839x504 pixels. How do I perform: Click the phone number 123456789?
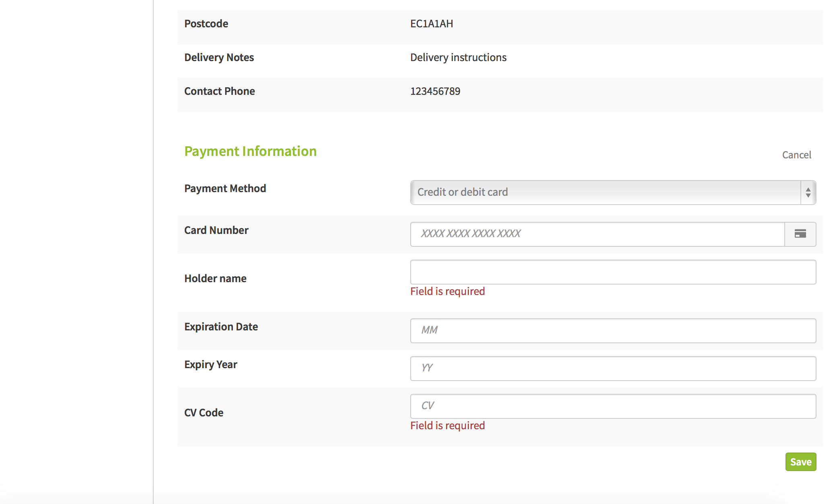click(x=435, y=91)
